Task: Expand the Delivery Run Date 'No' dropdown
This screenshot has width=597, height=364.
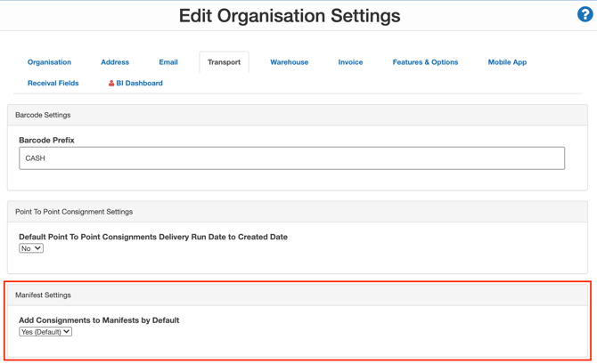Action: click(x=31, y=248)
